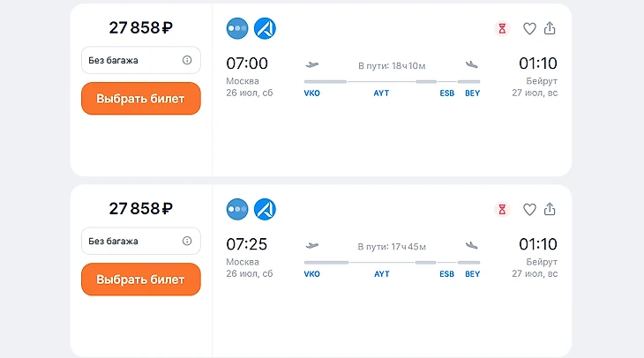The width and height of the screenshot is (644, 358).
Task: Share the 07:00 flight ticket
Action: point(550,28)
